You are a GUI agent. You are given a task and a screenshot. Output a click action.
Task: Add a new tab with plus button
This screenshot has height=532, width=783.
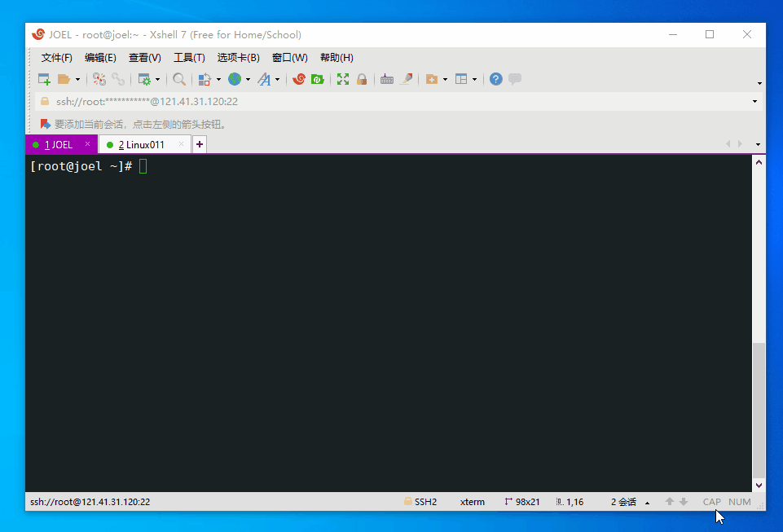pos(200,144)
